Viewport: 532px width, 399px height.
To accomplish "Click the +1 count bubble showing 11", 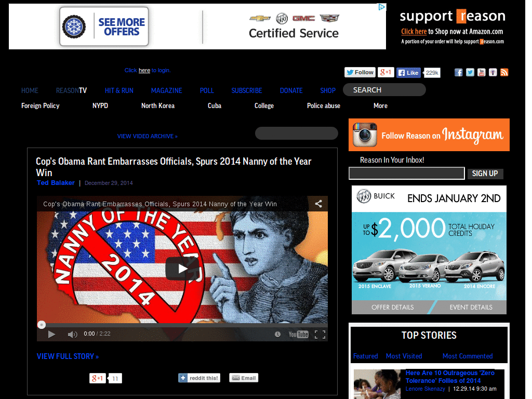I will coord(115,378).
